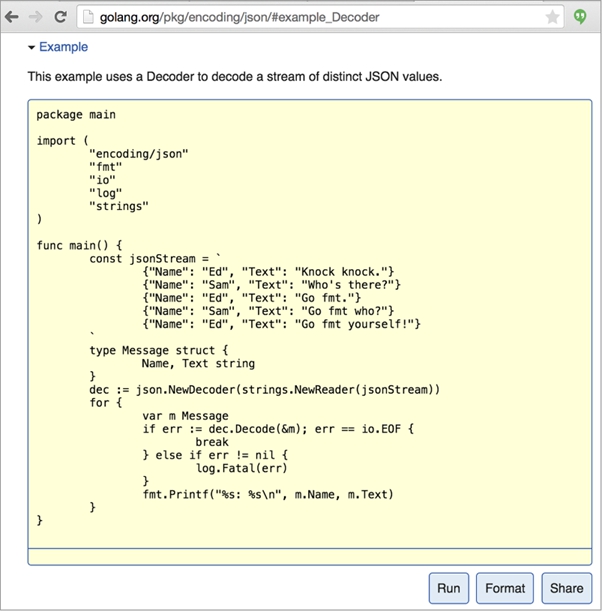Click the browser forward arrow

point(36,17)
